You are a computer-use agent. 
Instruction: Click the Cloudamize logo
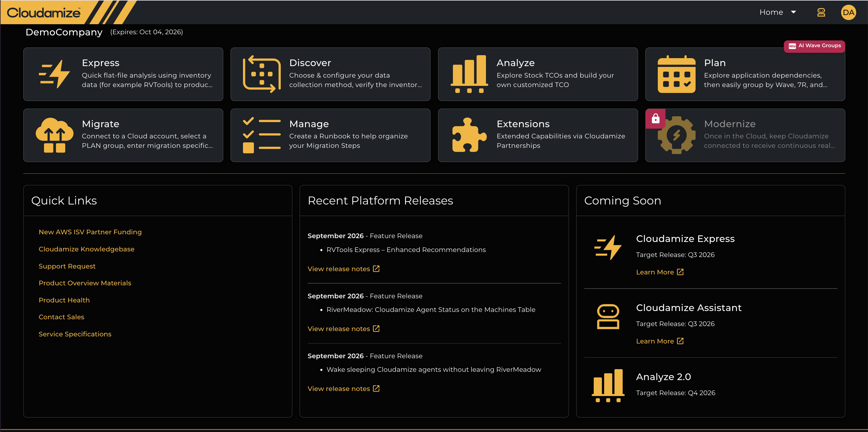(44, 13)
